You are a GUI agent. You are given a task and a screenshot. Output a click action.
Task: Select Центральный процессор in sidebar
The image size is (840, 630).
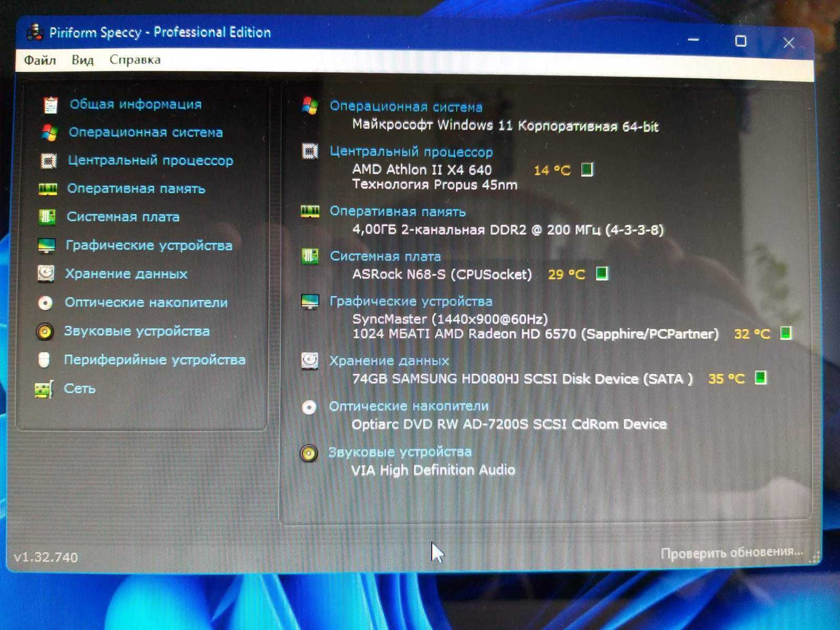pos(150,161)
